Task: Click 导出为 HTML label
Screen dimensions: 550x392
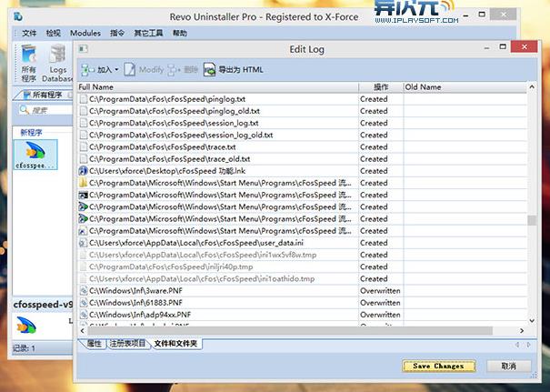Action: click(x=241, y=70)
